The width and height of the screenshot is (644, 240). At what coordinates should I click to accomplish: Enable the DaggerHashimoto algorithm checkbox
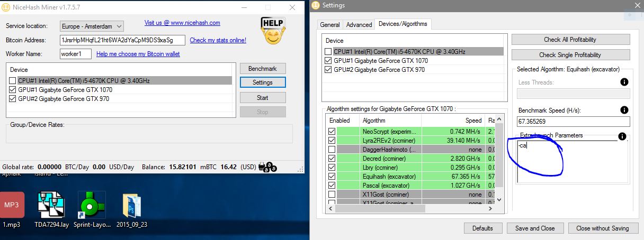pyautogui.click(x=332, y=149)
